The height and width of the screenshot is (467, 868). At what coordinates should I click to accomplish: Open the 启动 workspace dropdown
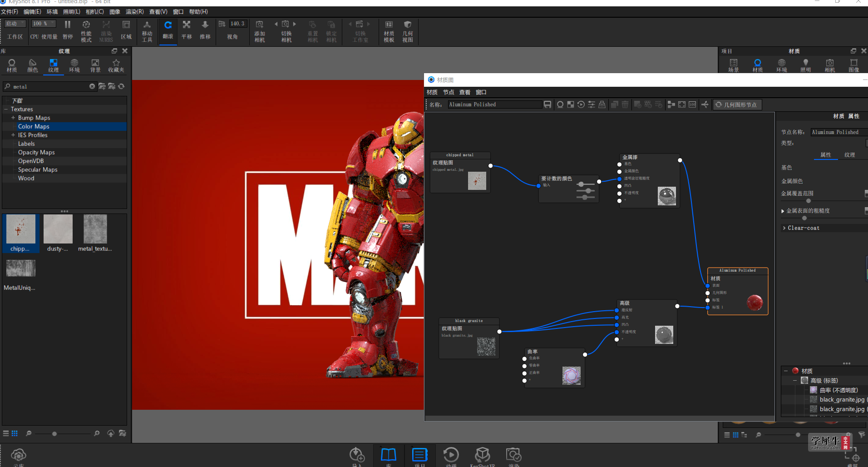click(x=15, y=24)
